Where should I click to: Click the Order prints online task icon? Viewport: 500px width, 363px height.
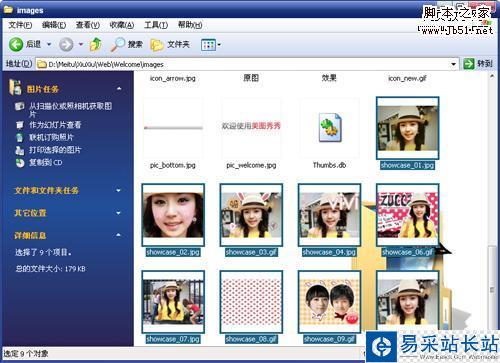20,137
